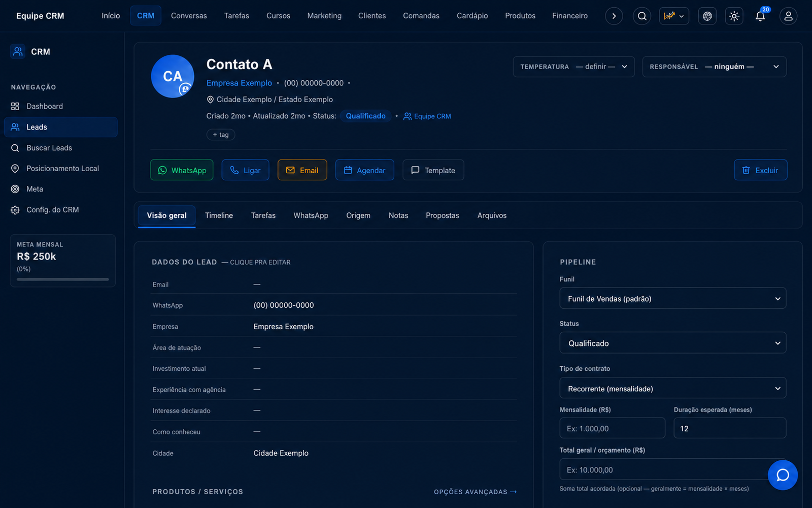
Task: Switch to Propostas tab
Action: point(443,215)
